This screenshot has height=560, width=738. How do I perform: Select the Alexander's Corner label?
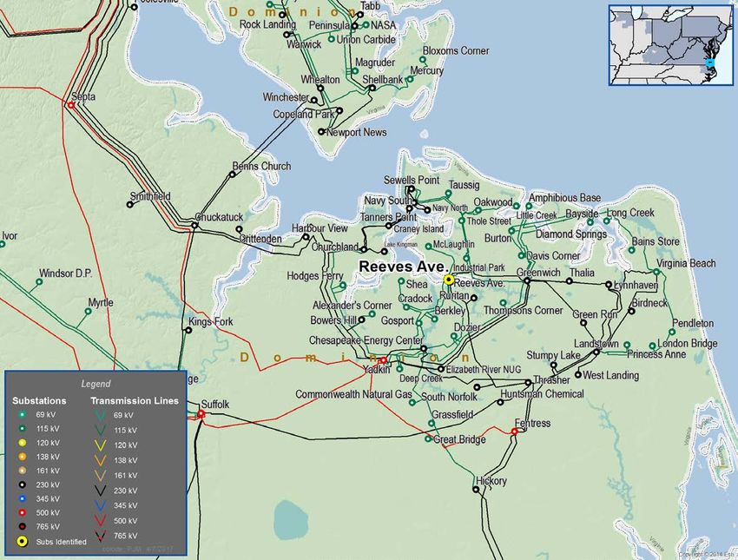(352, 305)
